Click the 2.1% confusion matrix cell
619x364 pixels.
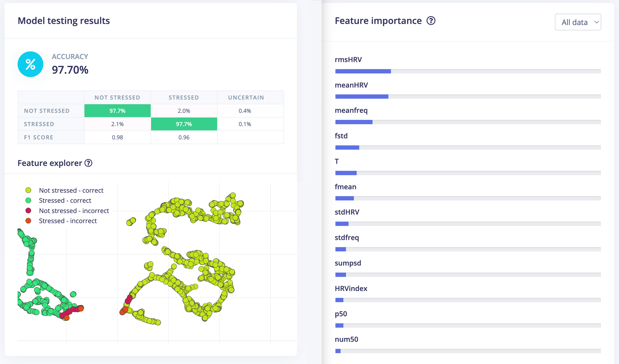[117, 124]
